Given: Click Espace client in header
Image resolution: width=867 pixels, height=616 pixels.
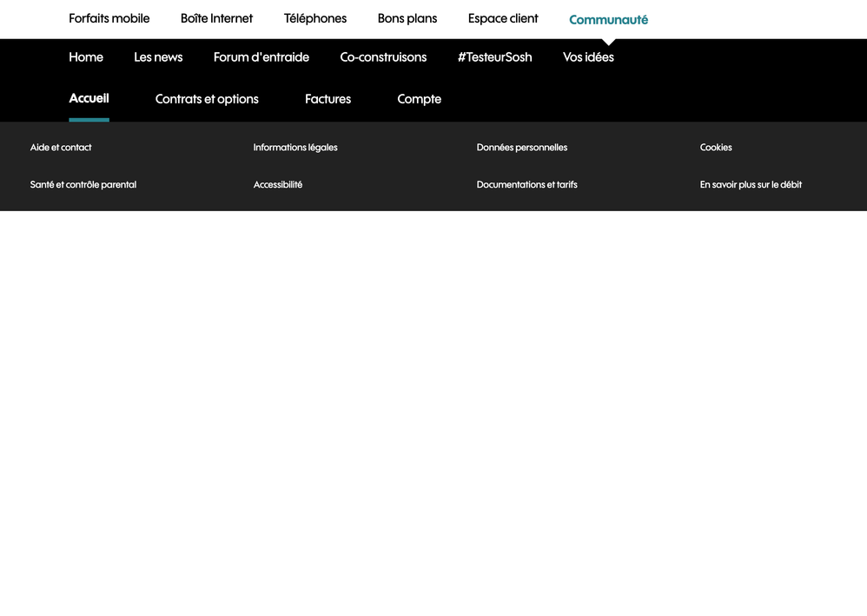Looking at the screenshot, I should tap(502, 18).
